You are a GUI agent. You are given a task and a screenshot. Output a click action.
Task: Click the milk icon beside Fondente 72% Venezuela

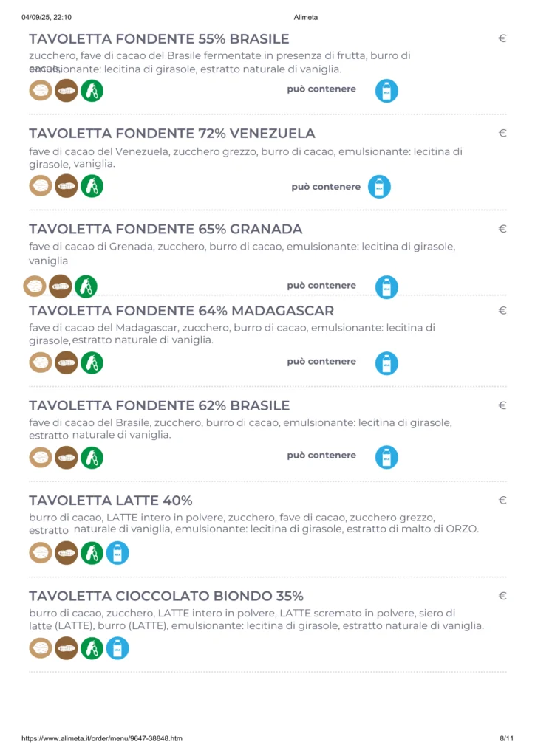click(379, 187)
